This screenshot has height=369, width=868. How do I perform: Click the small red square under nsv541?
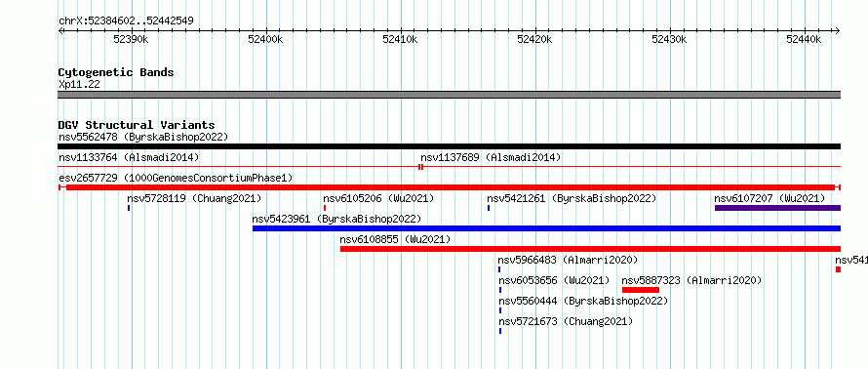[x=838, y=269]
